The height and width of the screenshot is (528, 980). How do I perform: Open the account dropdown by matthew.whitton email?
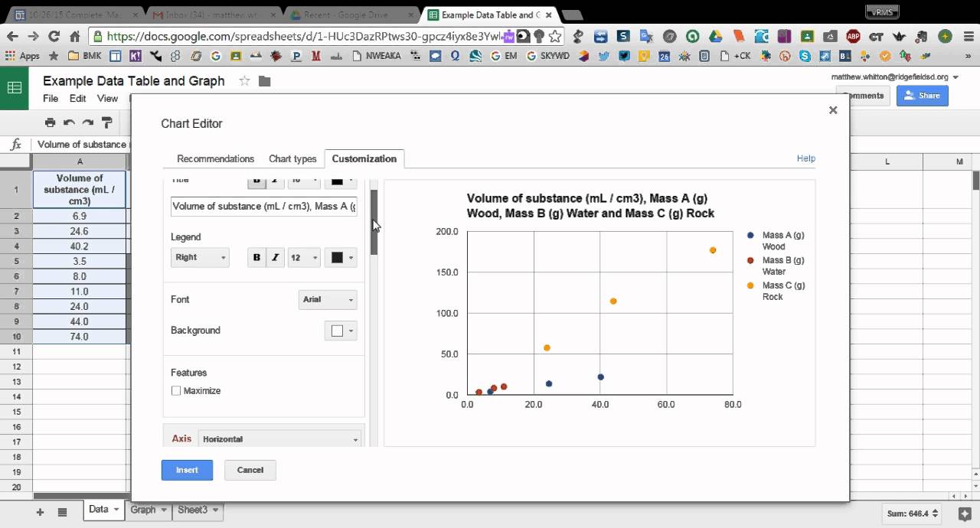tap(955, 77)
